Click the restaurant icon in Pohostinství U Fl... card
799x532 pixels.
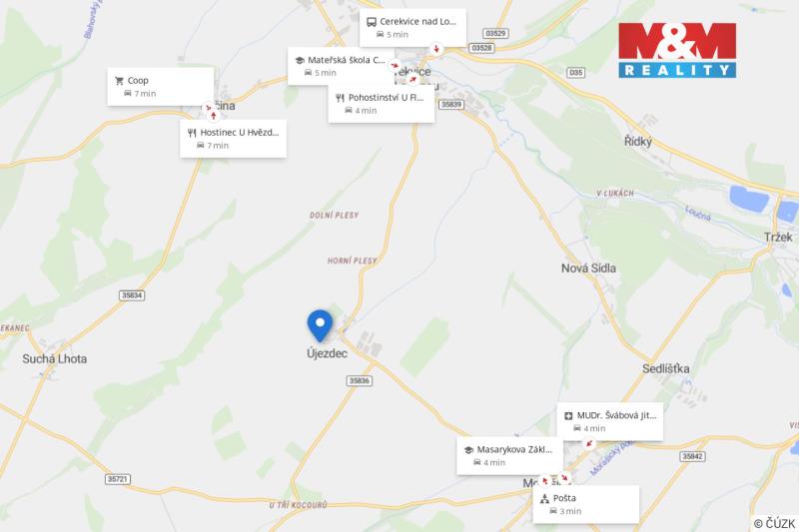pos(340,98)
